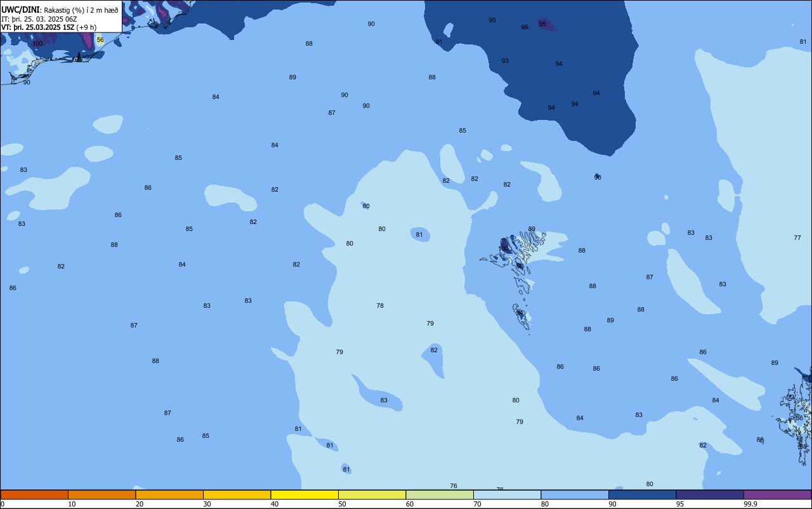The width and height of the screenshot is (812, 509).
Task: Click the map value '78'
Action: tap(380, 306)
